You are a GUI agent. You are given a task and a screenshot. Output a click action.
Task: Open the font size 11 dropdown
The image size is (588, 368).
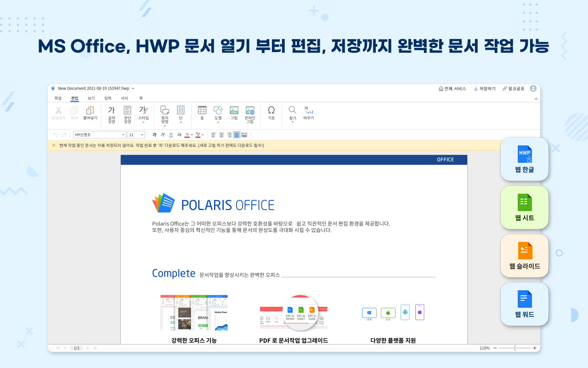coord(136,135)
